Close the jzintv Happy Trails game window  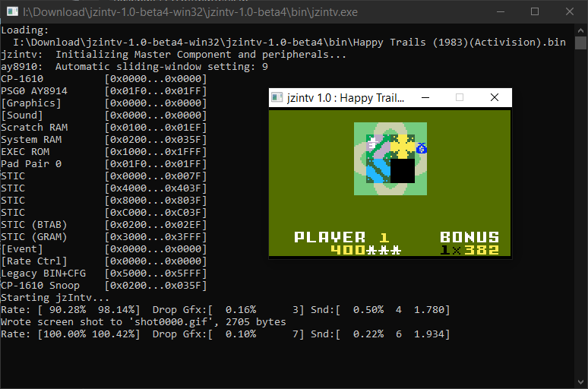point(495,97)
